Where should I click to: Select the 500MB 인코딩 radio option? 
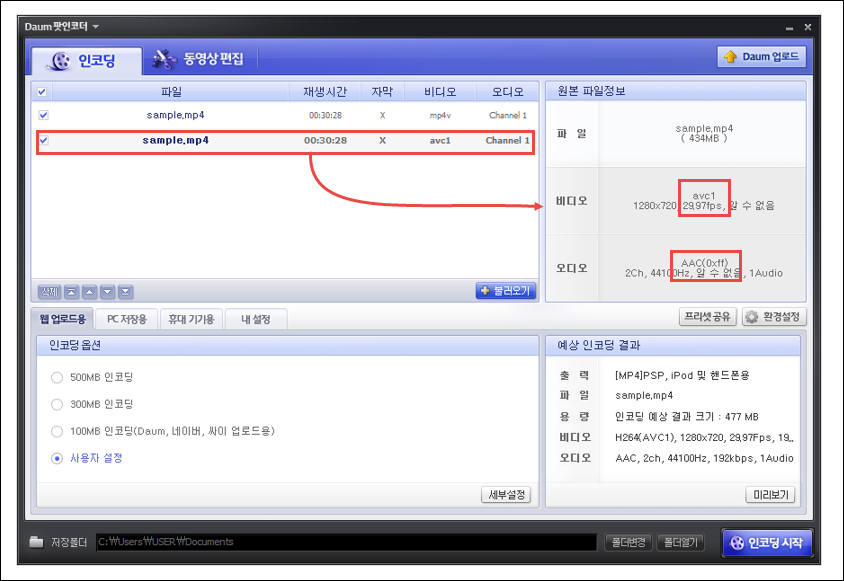tap(57, 378)
